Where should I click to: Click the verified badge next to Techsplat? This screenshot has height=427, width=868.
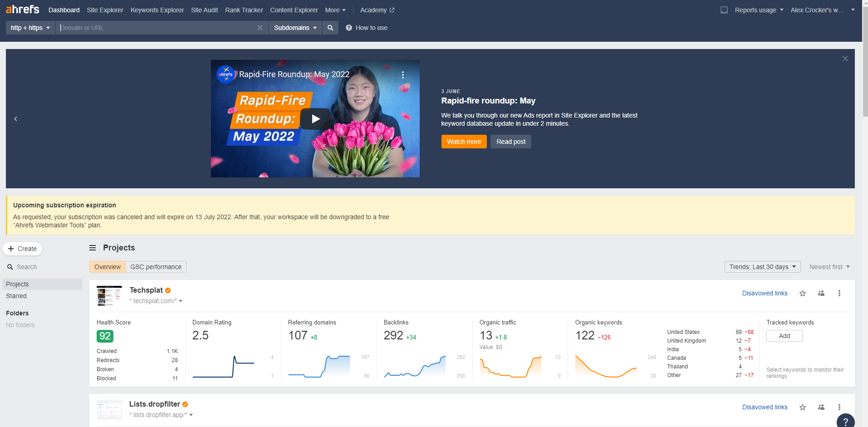(x=168, y=290)
